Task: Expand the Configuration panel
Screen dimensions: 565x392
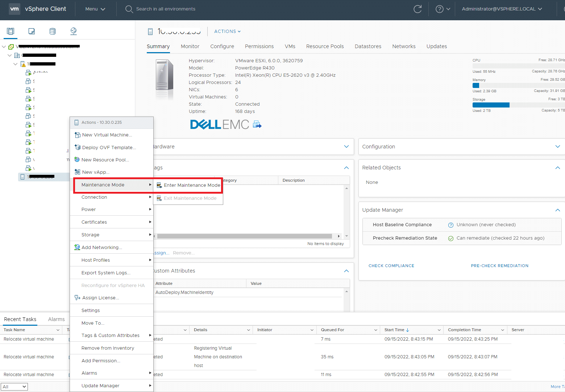Action: click(558, 147)
